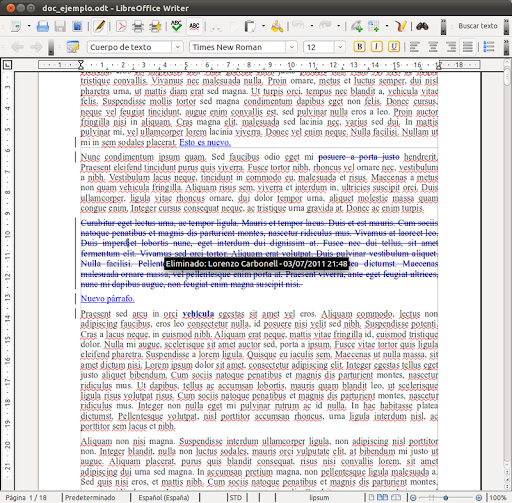Click the Cuerpo de texto style field
The width and height of the screenshot is (512, 503).
click(x=130, y=47)
